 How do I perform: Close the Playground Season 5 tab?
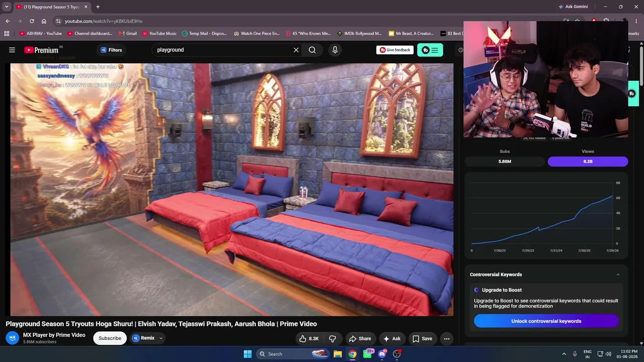point(86,7)
